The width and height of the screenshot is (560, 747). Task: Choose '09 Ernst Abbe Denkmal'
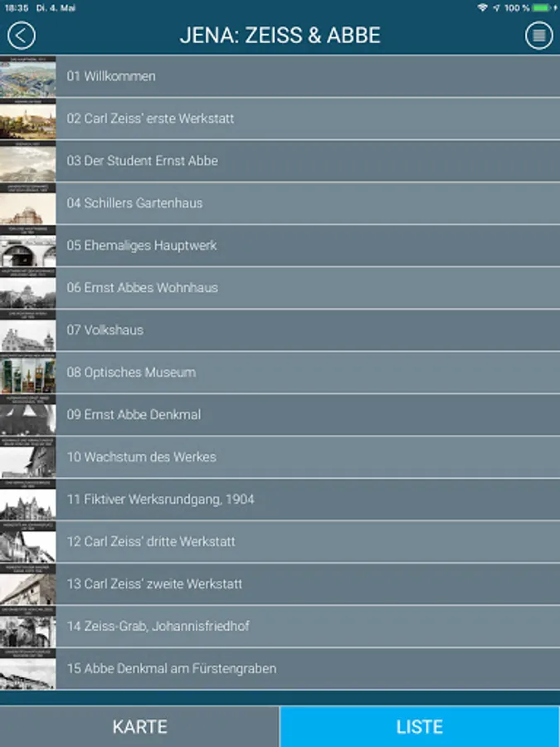[280, 414]
